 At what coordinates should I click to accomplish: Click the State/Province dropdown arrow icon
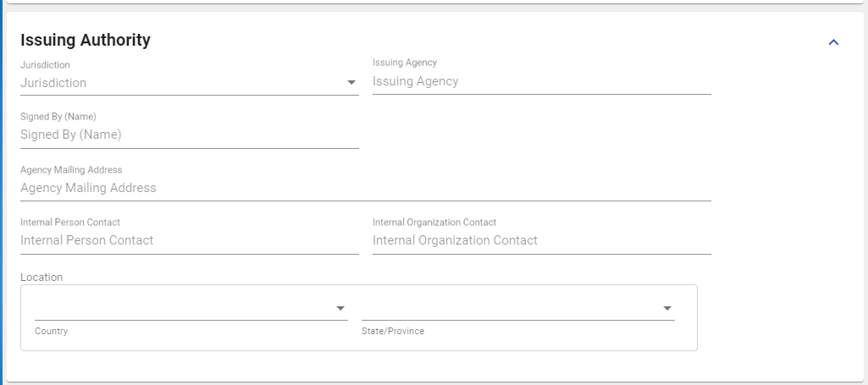point(667,308)
